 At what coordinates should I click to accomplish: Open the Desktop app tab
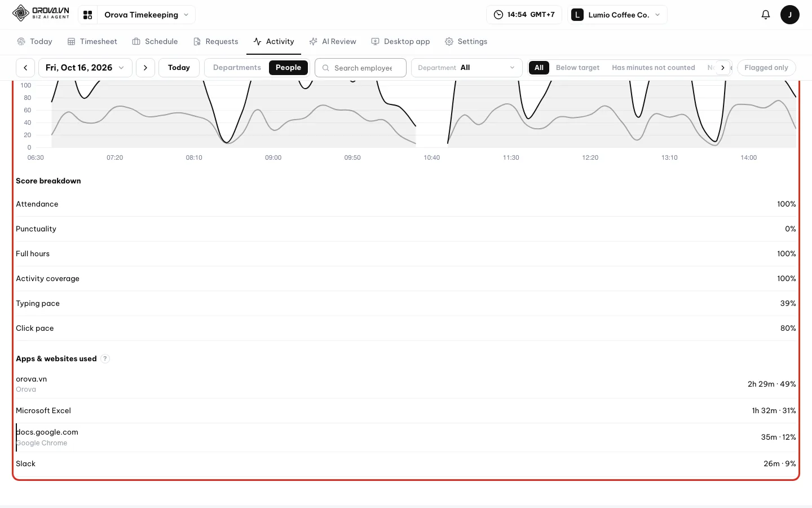click(x=400, y=42)
